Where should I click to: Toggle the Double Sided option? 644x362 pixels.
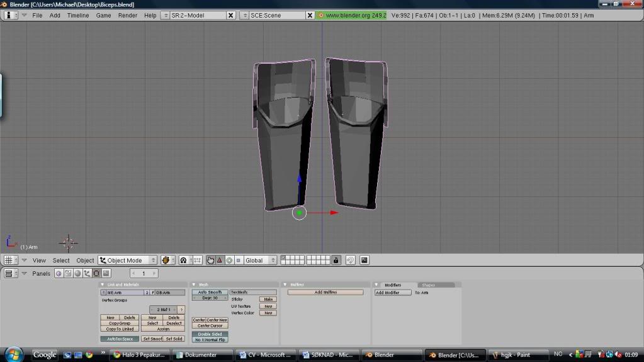click(210, 334)
